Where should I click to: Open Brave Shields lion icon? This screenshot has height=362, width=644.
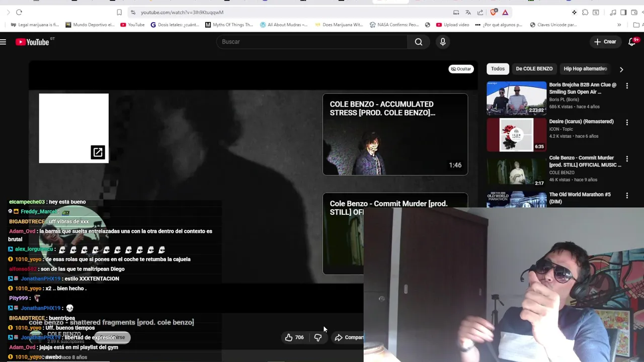tap(493, 12)
